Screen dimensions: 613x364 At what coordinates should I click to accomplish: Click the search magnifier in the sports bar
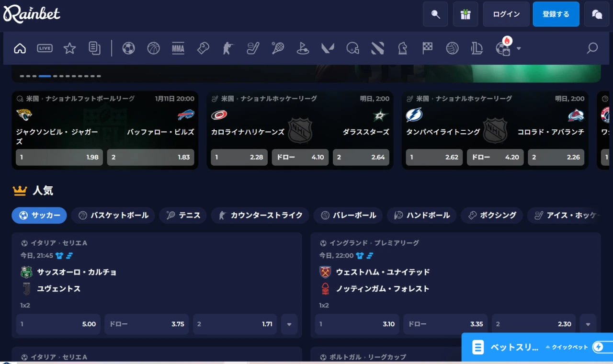point(592,48)
